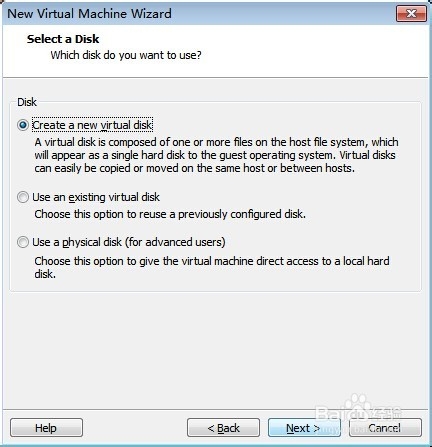Click the Which disk do you want to use text
Viewport: 432px width, 447px height.
(126, 55)
